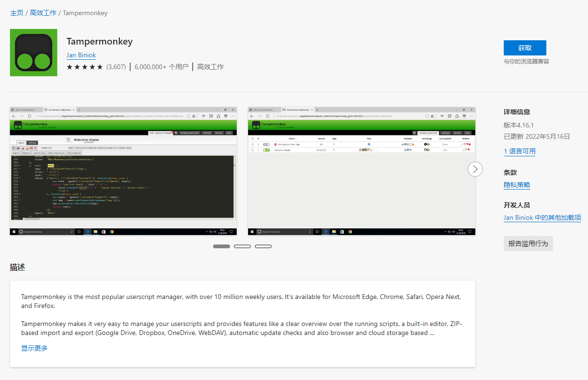Click the 已更新 2022年5月16日 text

coord(537,136)
